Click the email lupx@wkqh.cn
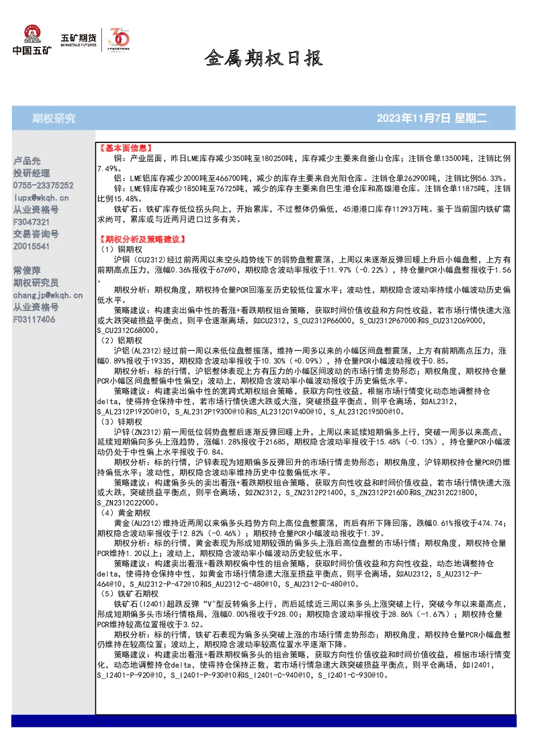535x756 pixels. [41, 198]
